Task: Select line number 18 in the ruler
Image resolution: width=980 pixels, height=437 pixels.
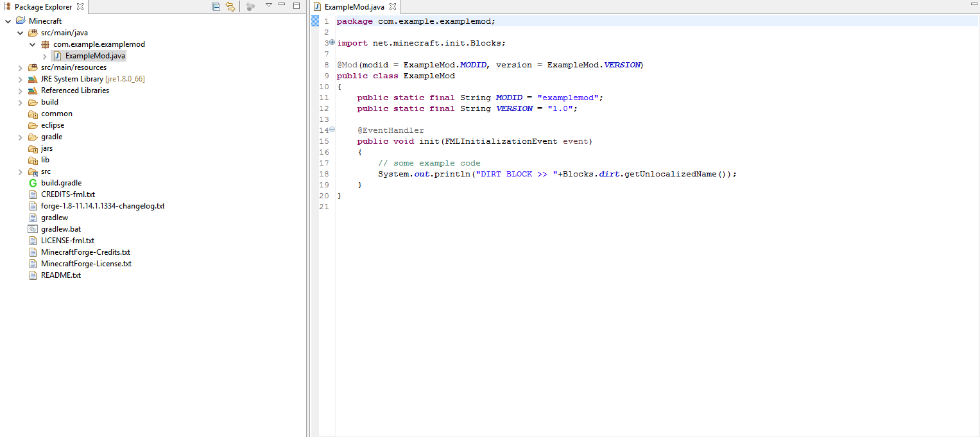Action: (324, 174)
